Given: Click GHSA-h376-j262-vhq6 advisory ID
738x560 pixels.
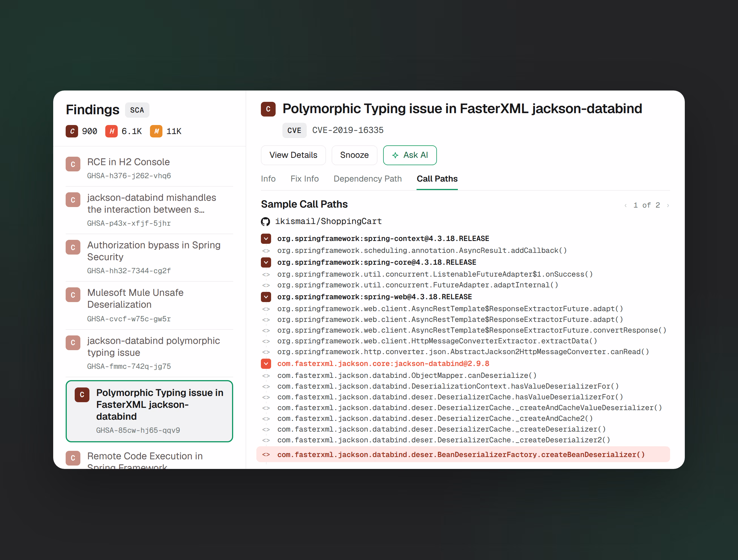Looking at the screenshot, I should point(129,176).
